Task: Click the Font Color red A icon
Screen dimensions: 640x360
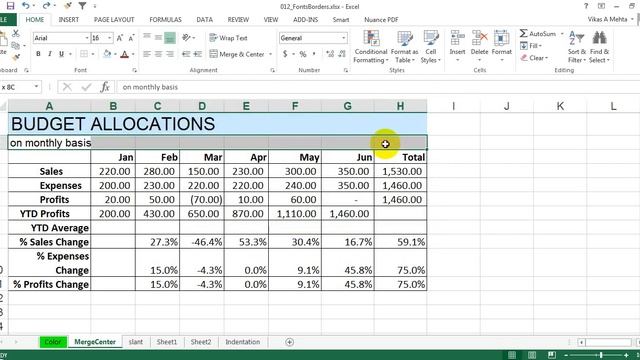Action: pos(124,54)
